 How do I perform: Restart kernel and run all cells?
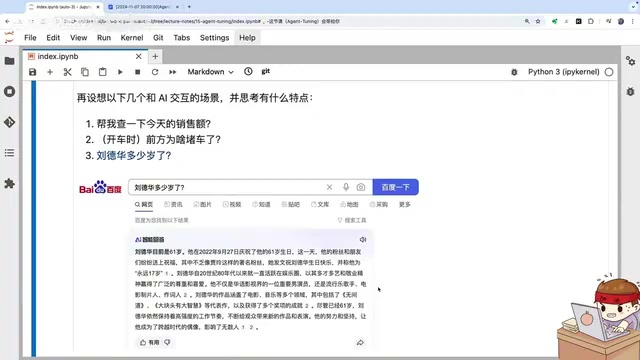coord(173,72)
